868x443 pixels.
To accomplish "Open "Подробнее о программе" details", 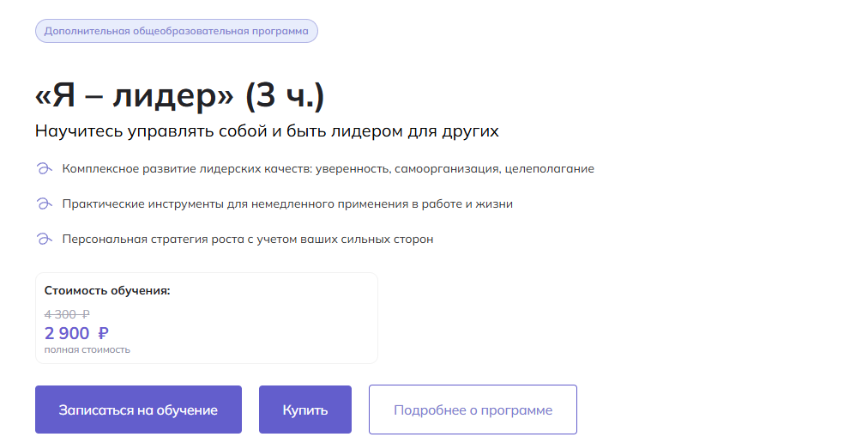I will [x=473, y=410].
